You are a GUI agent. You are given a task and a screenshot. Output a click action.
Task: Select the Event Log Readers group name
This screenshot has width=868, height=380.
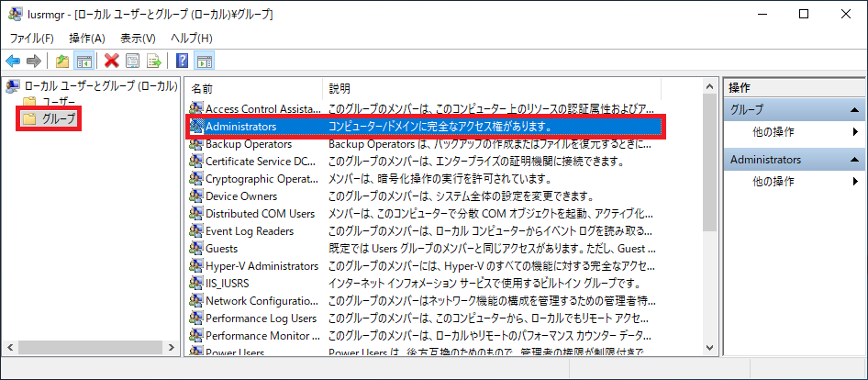pyautogui.click(x=250, y=231)
